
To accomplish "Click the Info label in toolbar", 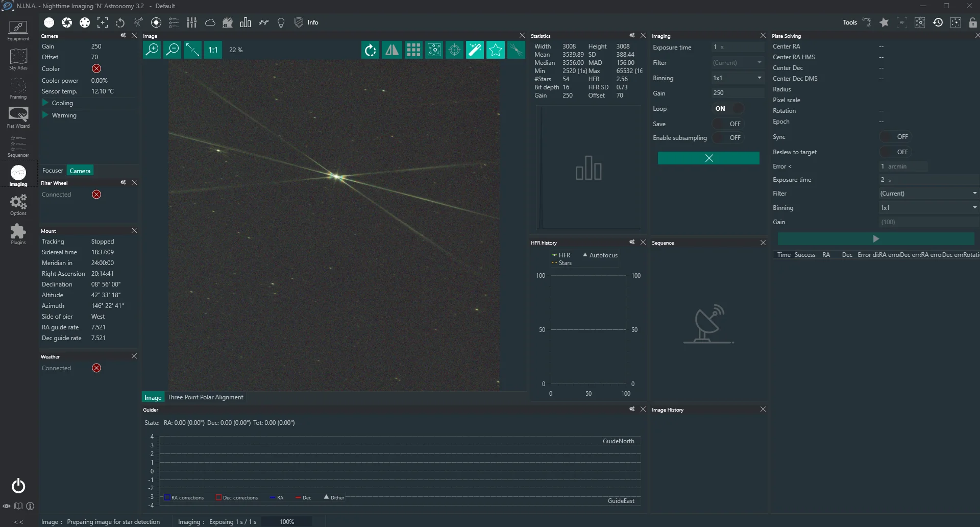I will 313,22.
